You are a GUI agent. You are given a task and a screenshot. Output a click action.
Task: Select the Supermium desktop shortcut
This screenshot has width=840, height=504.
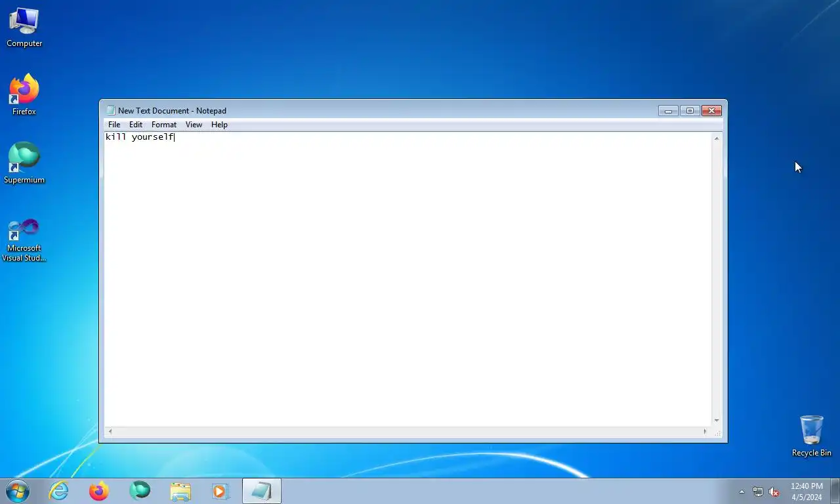[x=24, y=163]
